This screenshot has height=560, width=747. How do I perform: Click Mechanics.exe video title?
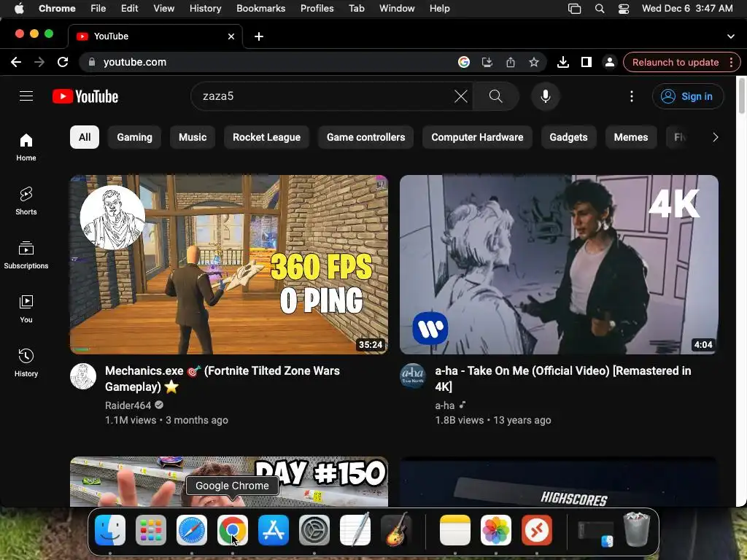222,378
